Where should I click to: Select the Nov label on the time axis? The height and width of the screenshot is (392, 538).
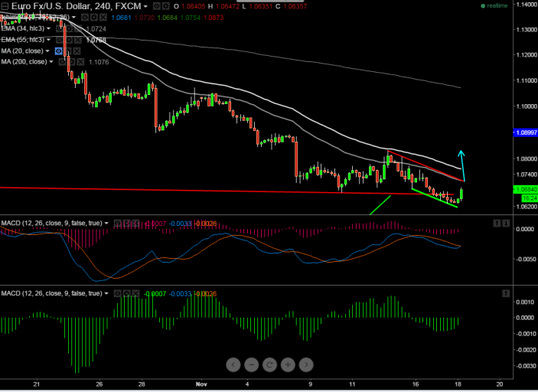(201, 384)
